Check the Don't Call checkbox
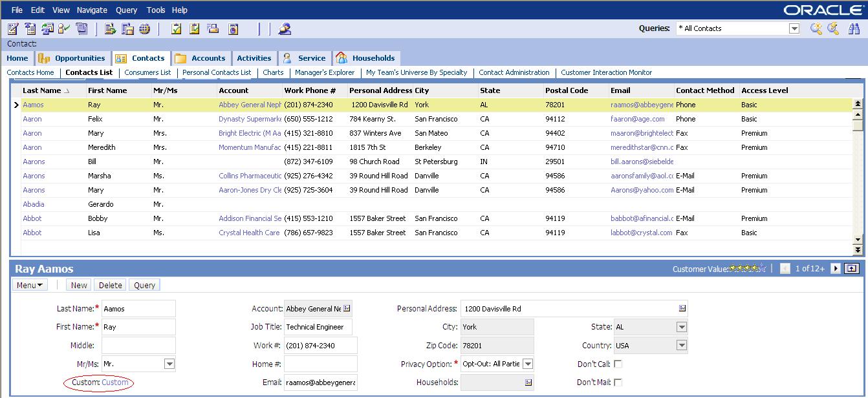868x398 pixels. click(619, 363)
